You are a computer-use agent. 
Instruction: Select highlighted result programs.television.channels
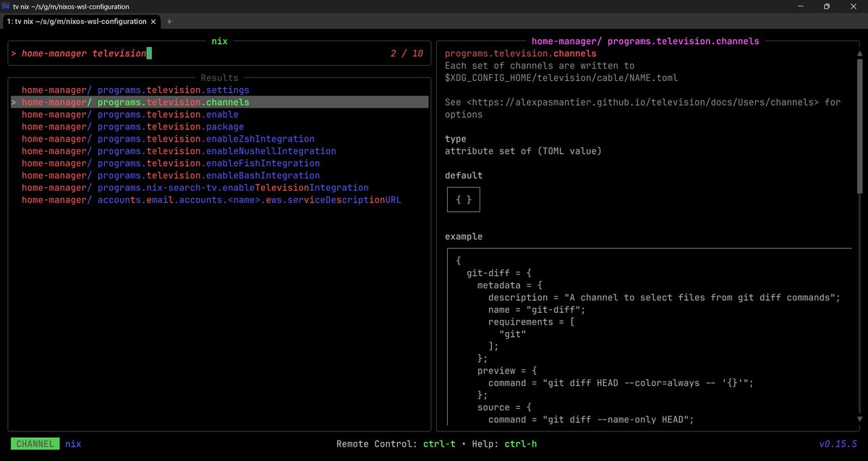pyautogui.click(x=221, y=103)
